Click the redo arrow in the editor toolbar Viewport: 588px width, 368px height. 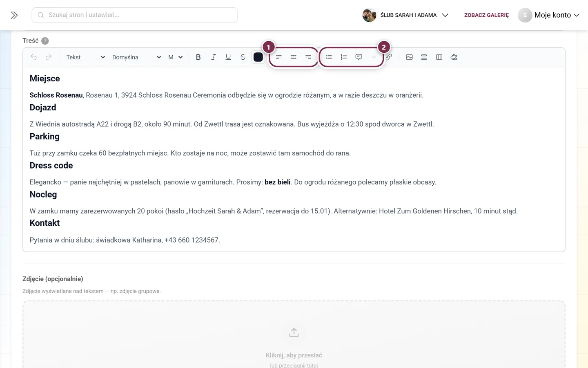click(x=49, y=57)
